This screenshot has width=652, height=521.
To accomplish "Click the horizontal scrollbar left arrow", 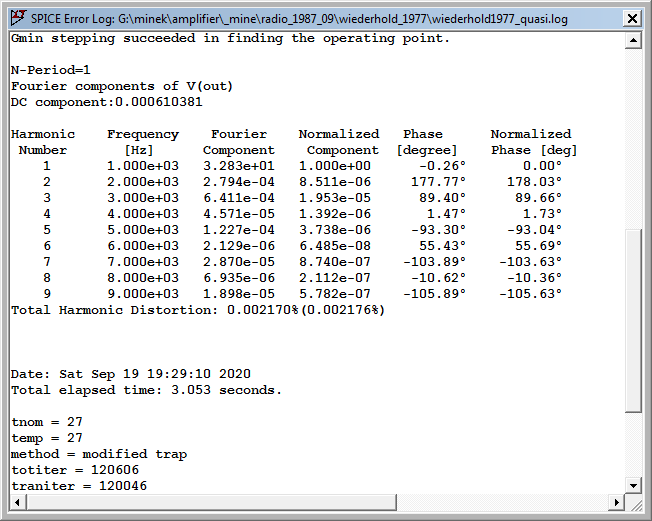I will (17, 502).
